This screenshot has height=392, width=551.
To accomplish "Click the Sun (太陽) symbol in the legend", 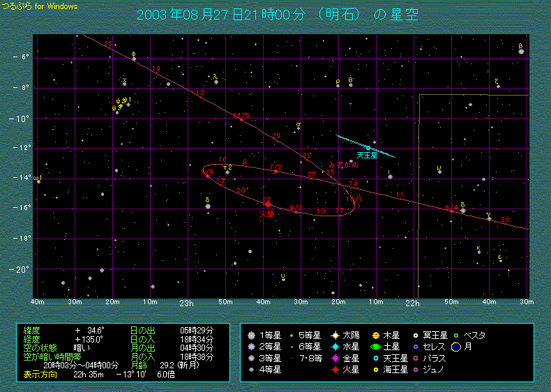I will pyautogui.click(x=335, y=336).
